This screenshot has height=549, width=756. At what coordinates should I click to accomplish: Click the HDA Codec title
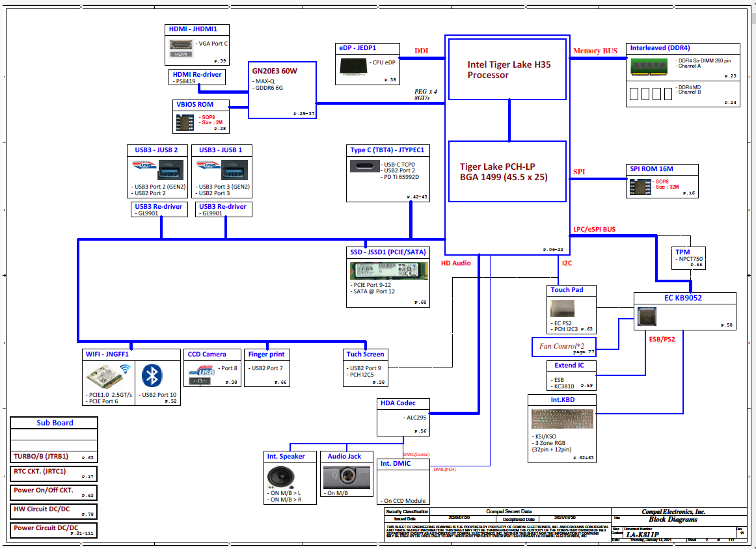(398, 403)
